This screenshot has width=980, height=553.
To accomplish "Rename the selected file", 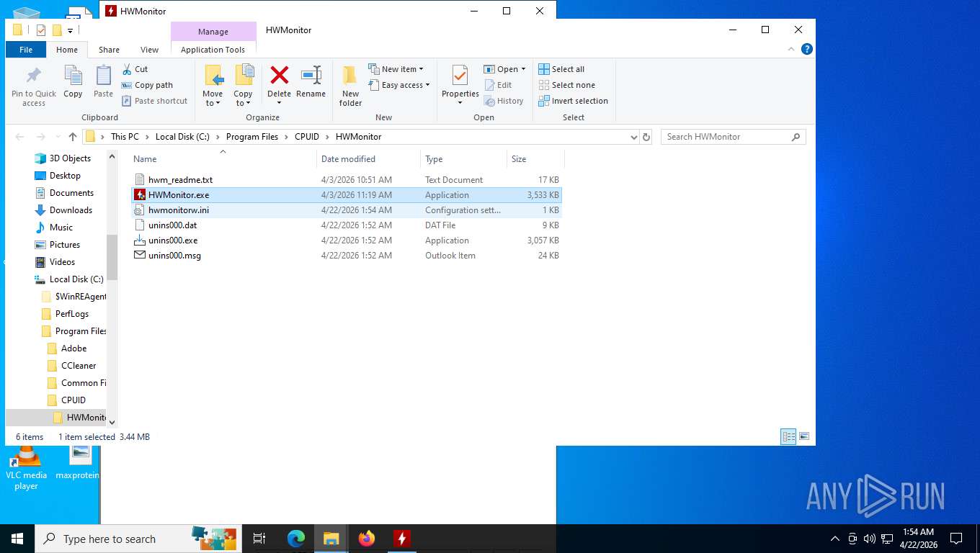I will point(311,82).
